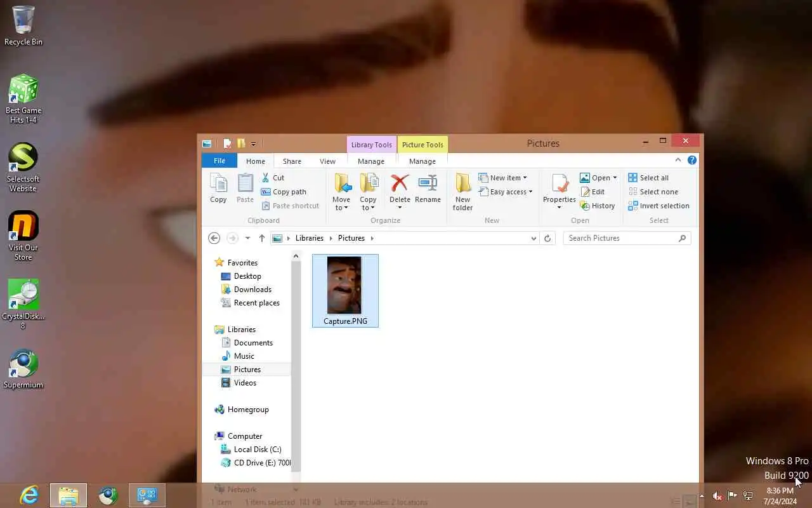This screenshot has height=508, width=812.
Task: Click Edit in the Open group
Action: tap(592, 192)
